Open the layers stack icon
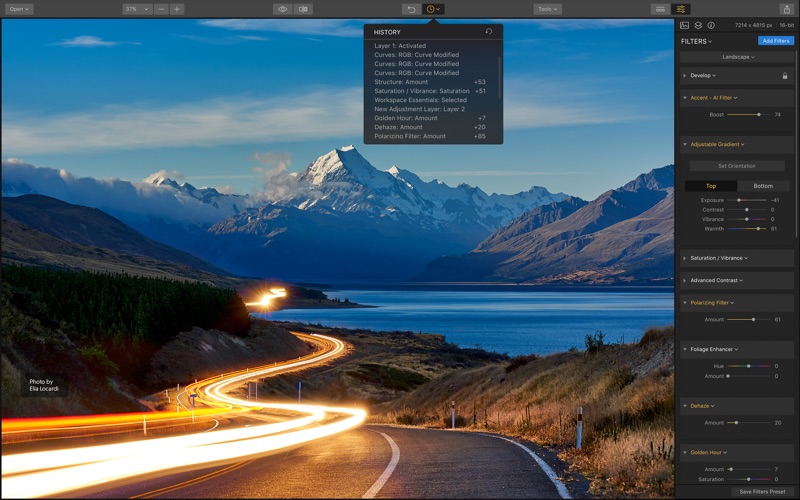The width and height of the screenshot is (800, 500). 698,25
